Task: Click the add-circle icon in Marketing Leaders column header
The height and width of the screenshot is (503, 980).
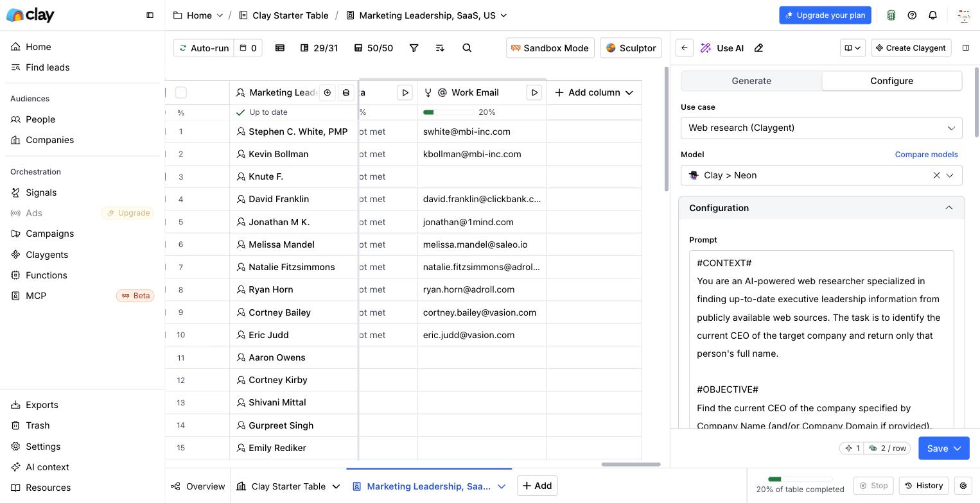Action: point(327,92)
